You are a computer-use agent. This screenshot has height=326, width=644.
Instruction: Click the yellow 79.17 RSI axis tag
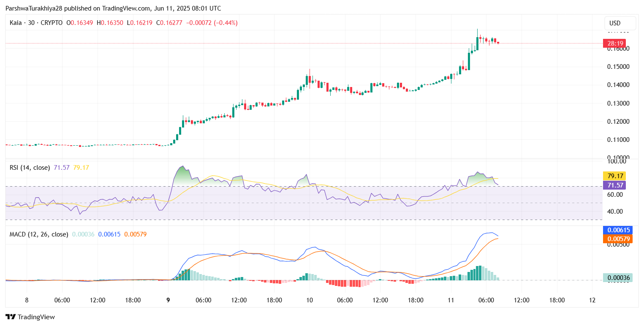pos(614,176)
